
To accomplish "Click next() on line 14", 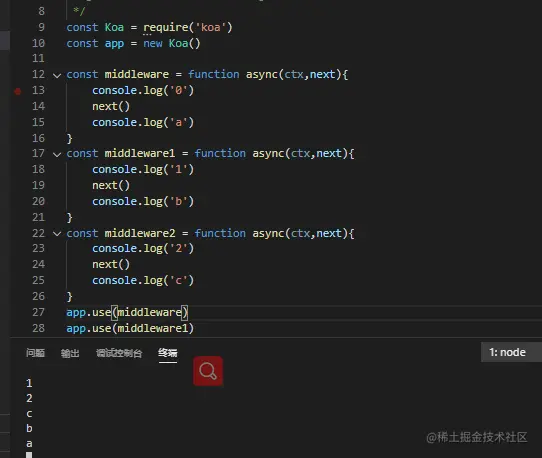I will click(x=111, y=106).
